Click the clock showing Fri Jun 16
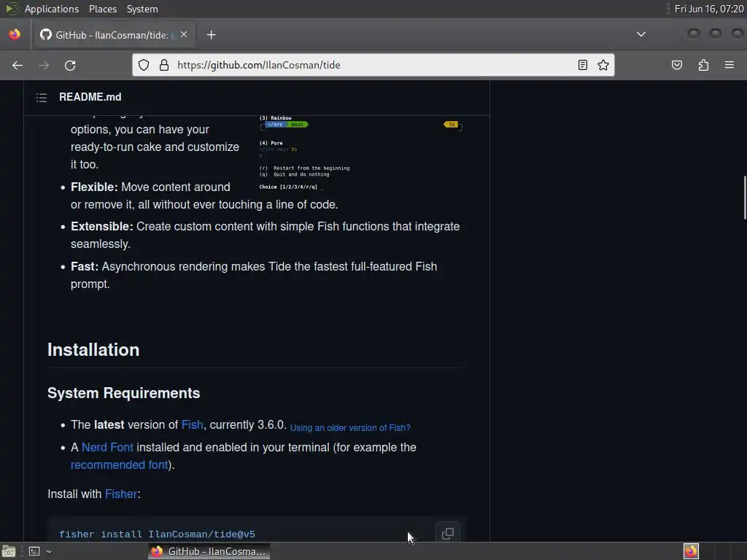Viewport: 747px width, 560px height. [x=709, y=9]
